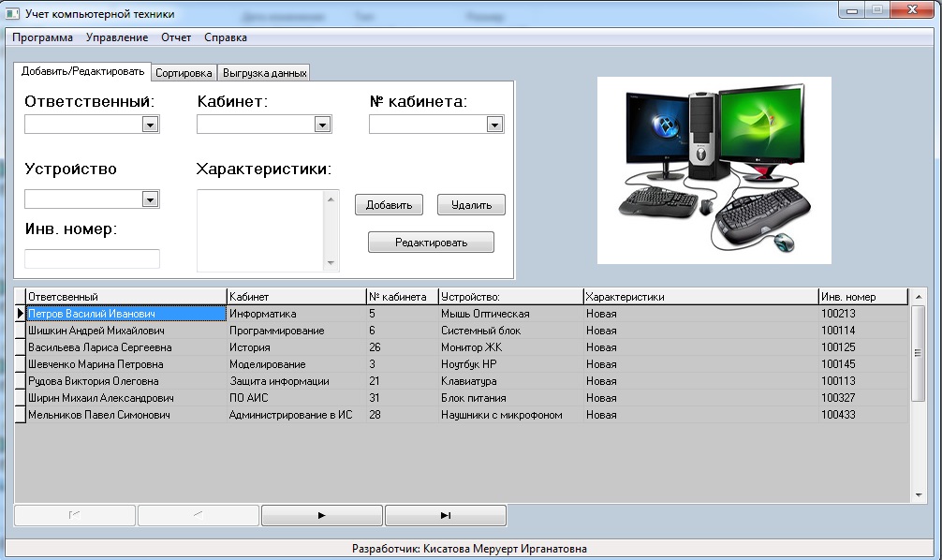Click the Характеристики column header

pyautogui.click(x=700, y=297)
